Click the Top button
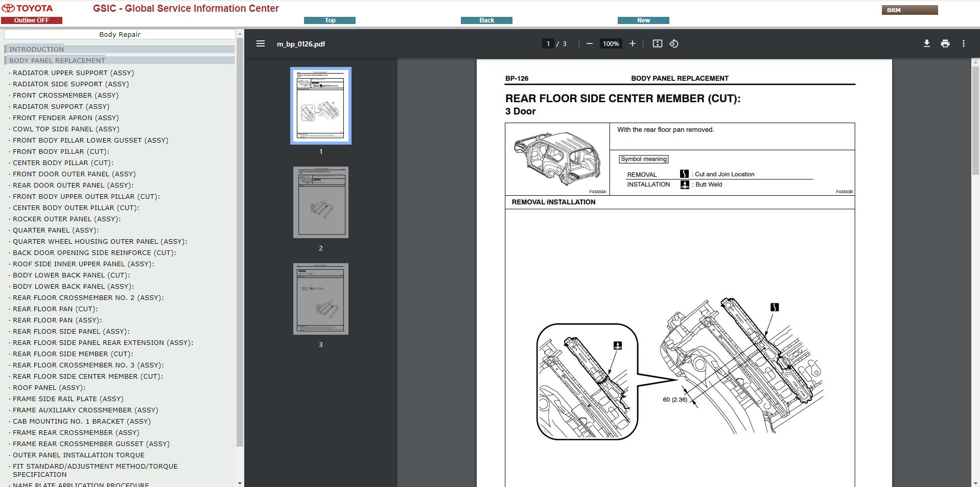This screenshot has height=487, width=980. (330, 20)
